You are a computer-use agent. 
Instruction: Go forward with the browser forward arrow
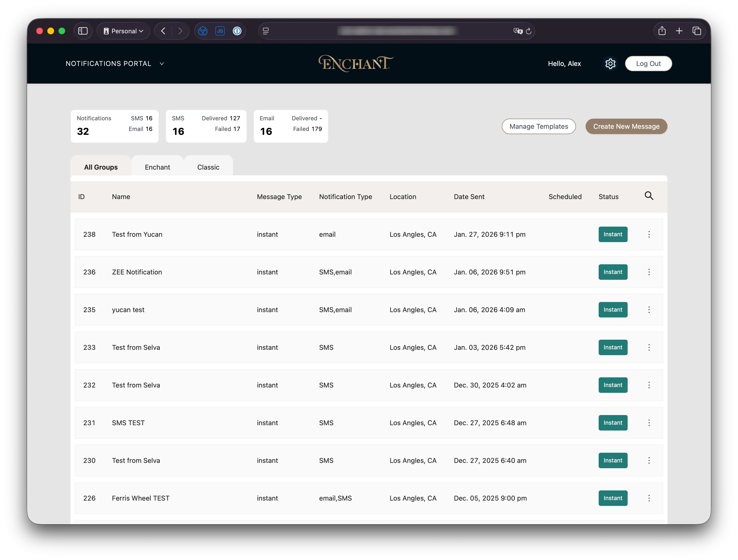180,31
